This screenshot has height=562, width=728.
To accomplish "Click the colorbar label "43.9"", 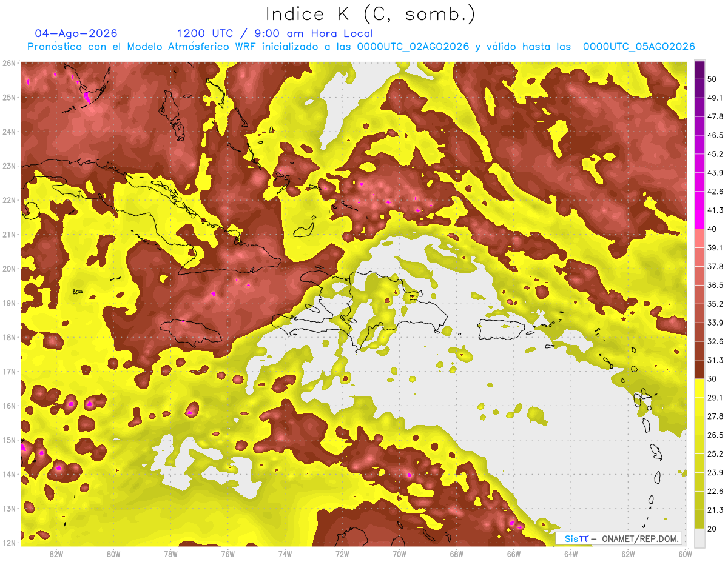I will (x=715, y=172).
